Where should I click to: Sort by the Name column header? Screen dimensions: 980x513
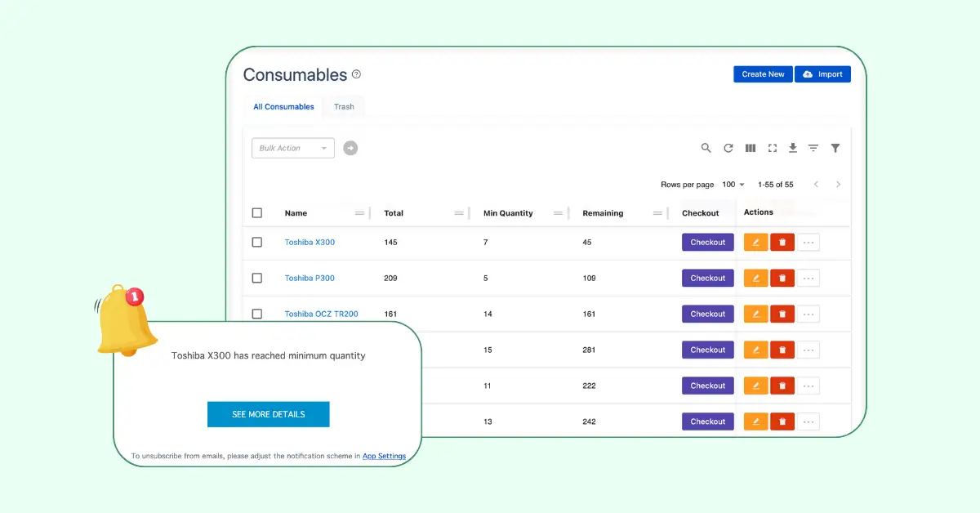[296, 213]
